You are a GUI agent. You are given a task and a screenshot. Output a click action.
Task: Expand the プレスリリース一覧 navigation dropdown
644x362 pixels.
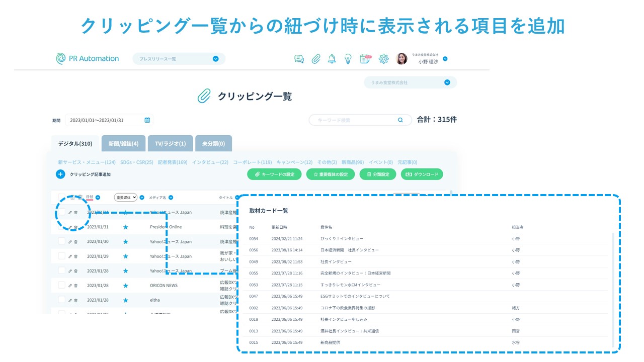click(x=215, y=59)
